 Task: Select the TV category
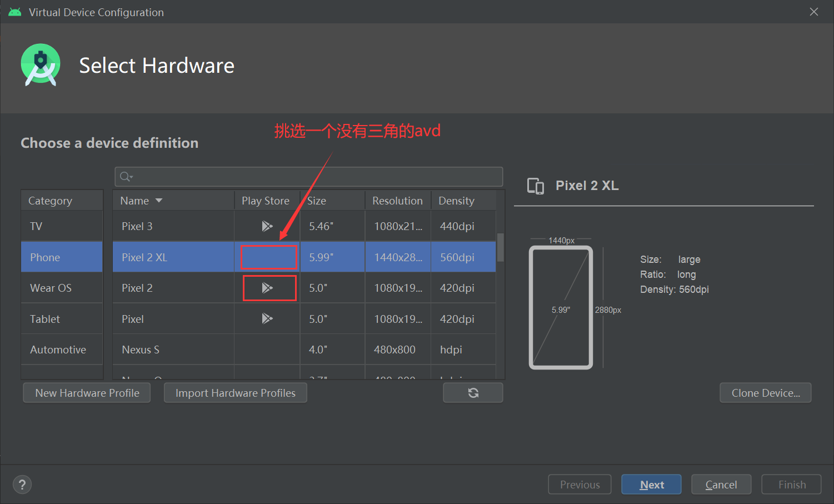point(62,226)
